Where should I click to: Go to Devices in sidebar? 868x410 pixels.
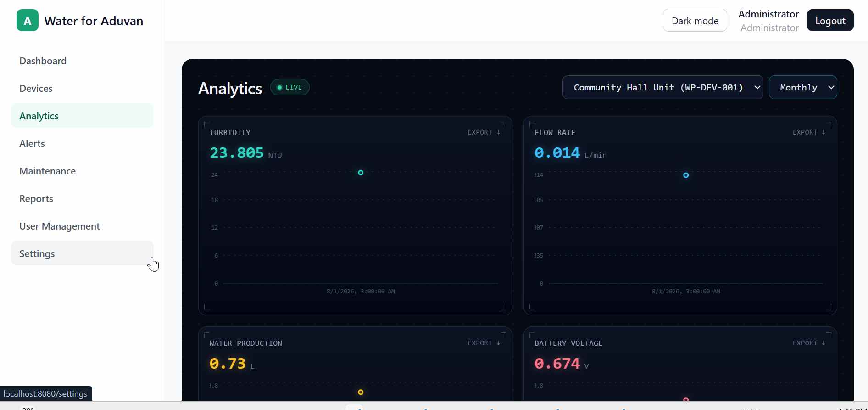(82, 88)
